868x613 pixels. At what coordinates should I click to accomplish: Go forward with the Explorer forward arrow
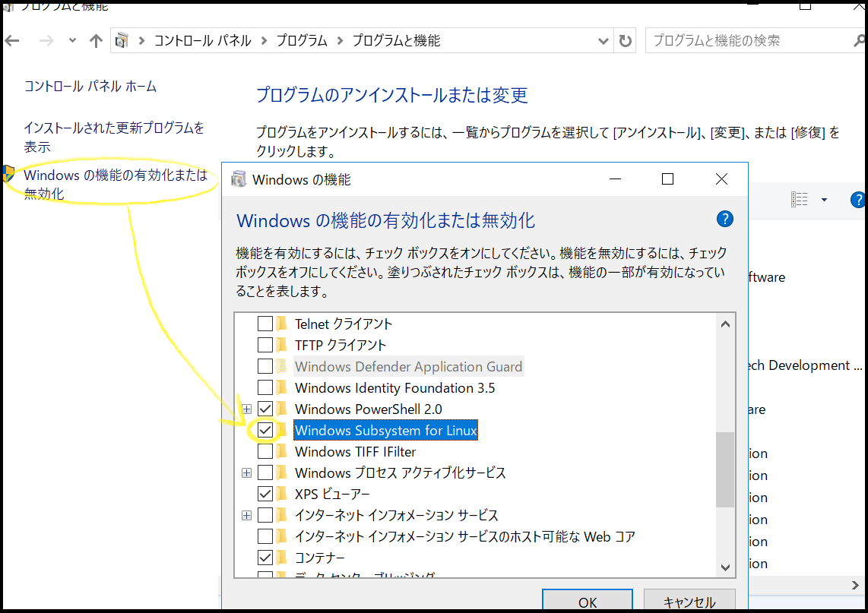[x=46, y=40]
